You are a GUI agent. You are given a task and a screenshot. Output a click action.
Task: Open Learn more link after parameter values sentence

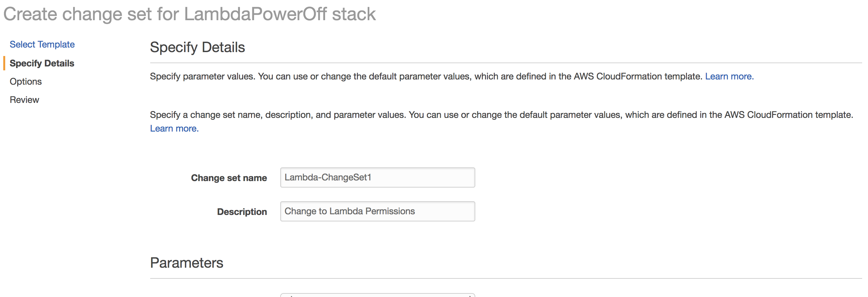tap(729, 76)
